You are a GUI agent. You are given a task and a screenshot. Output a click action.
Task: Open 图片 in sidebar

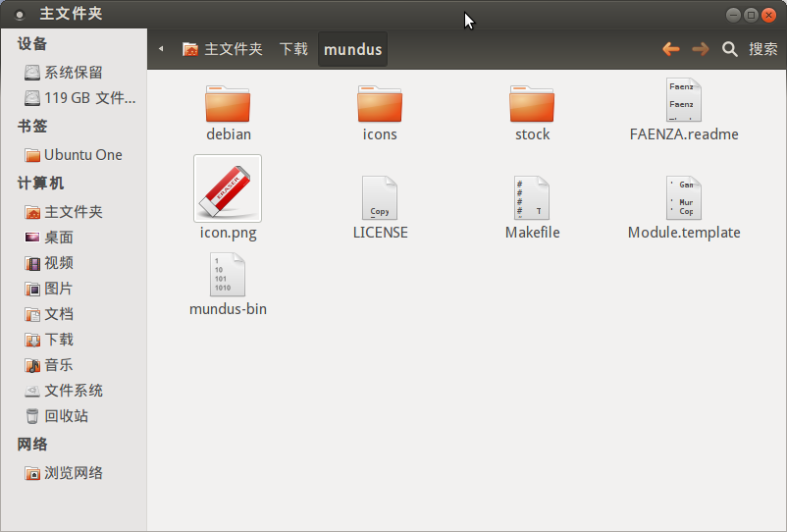click(x=74, y=288)
